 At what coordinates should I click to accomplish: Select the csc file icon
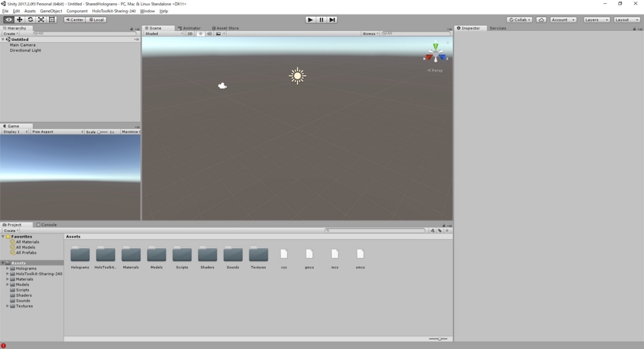pos(284,254)
